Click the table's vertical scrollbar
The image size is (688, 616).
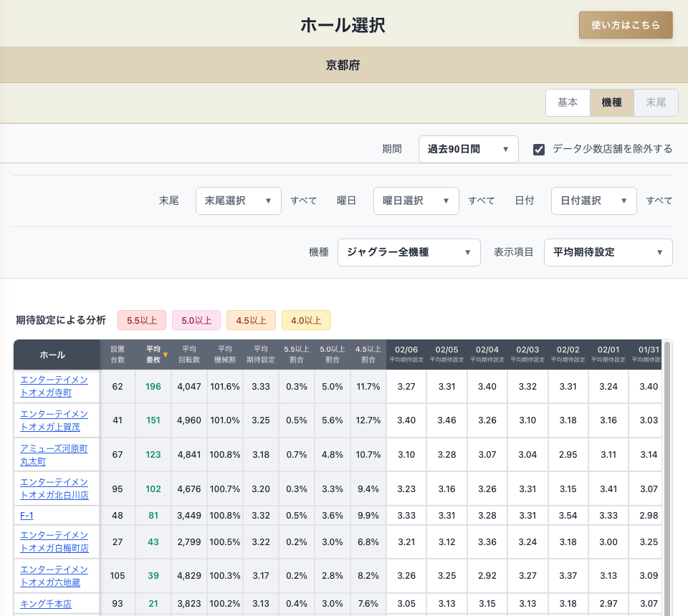click(667, 466)
